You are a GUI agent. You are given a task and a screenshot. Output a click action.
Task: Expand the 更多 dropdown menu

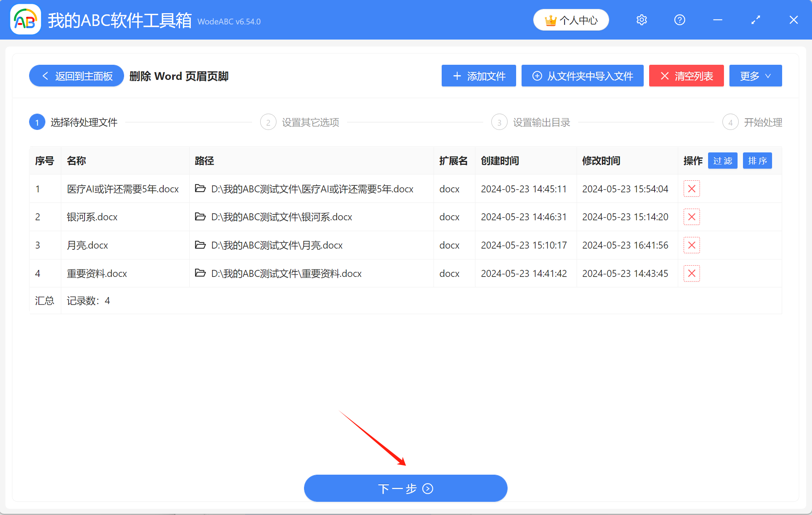(x=755, y=76)
